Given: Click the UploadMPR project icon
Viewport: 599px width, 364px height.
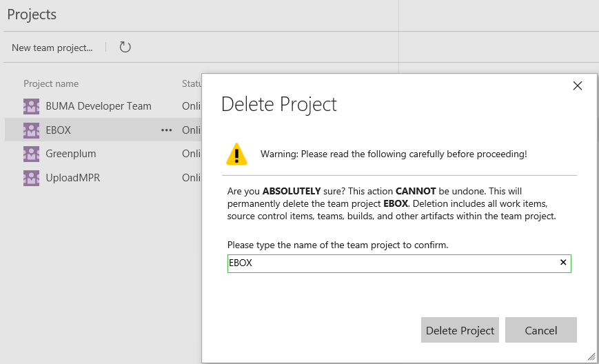Looking at the screenshot, I should pyautogui.click(x=31, y=178).
